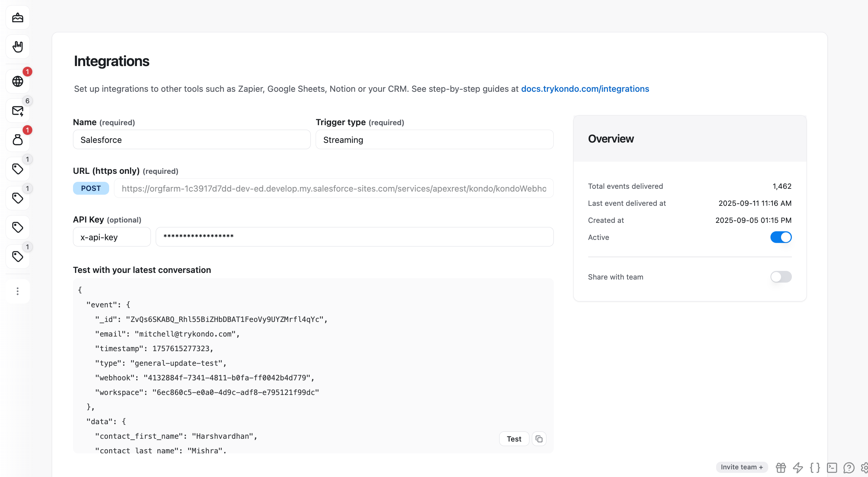The width and height of the screenshot is (868, 477).
Task: Open the tag label without a badge
Action: pos(18,227)
